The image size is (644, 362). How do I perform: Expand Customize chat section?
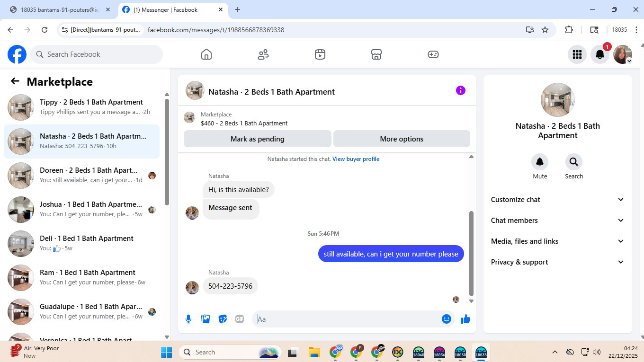coord(558,200)
